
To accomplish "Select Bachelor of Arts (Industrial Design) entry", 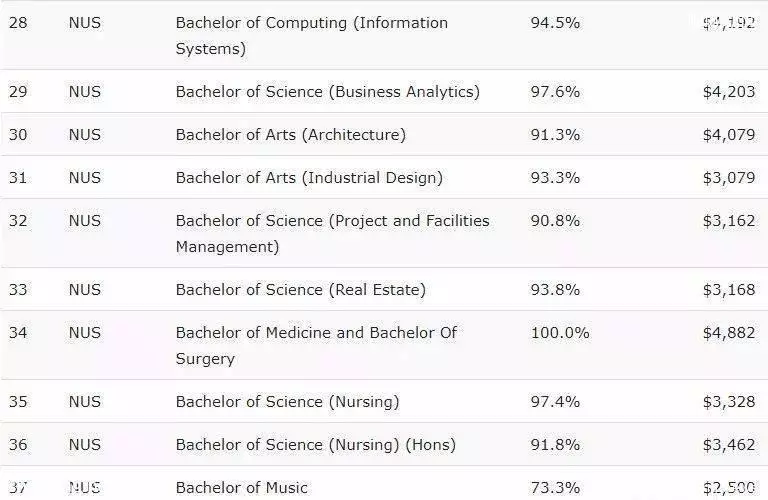I will [x=309, y=177].
